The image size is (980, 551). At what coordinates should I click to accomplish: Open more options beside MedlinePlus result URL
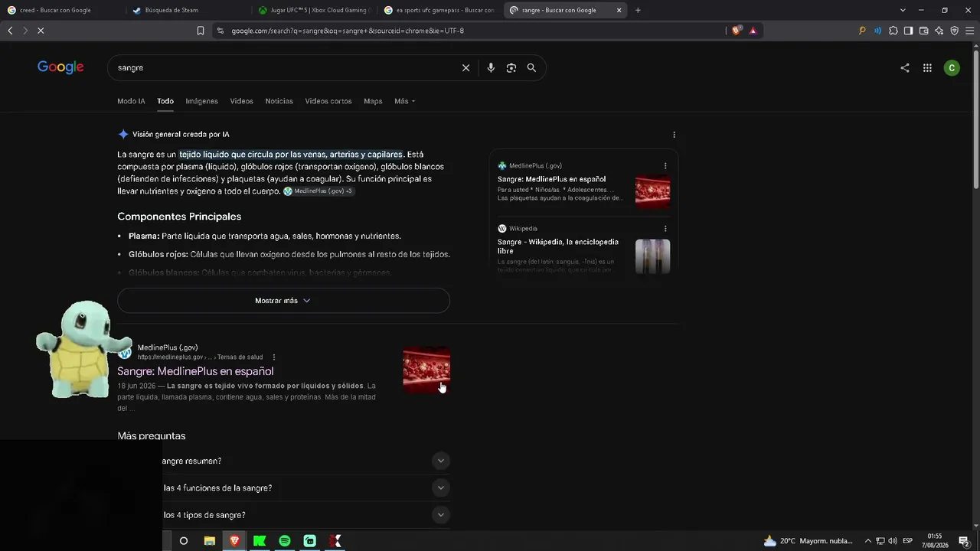click(x=274, y=357)
